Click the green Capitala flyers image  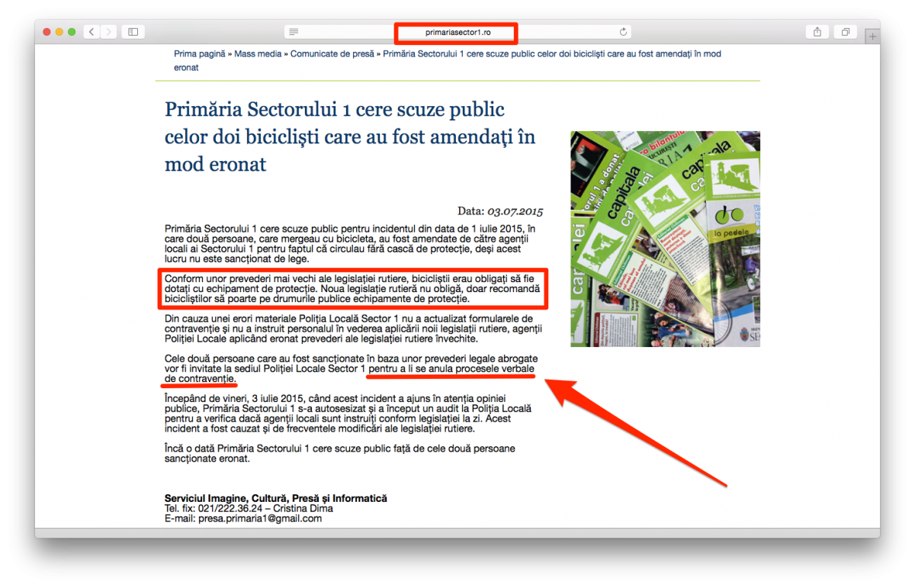(665, 239)
